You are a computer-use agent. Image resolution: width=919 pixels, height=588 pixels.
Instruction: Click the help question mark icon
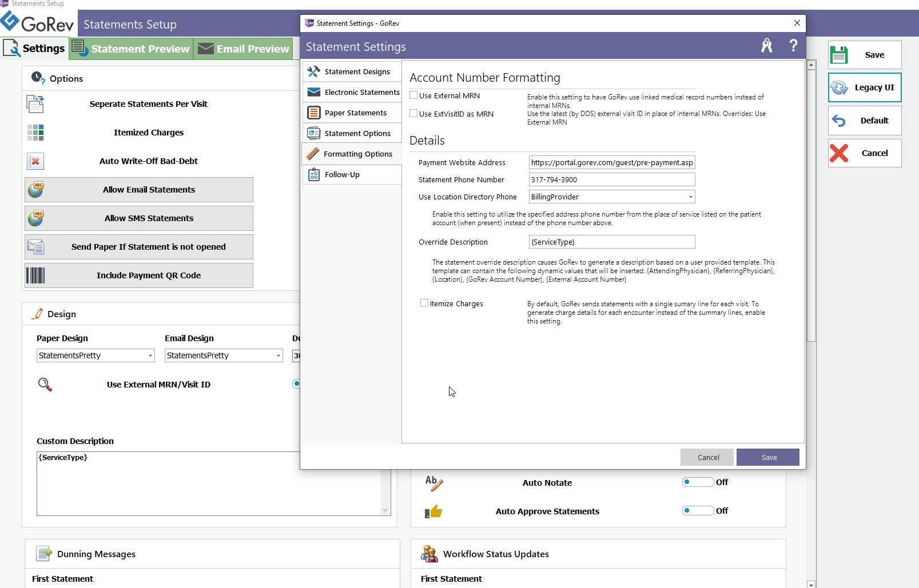pos(793,46)
